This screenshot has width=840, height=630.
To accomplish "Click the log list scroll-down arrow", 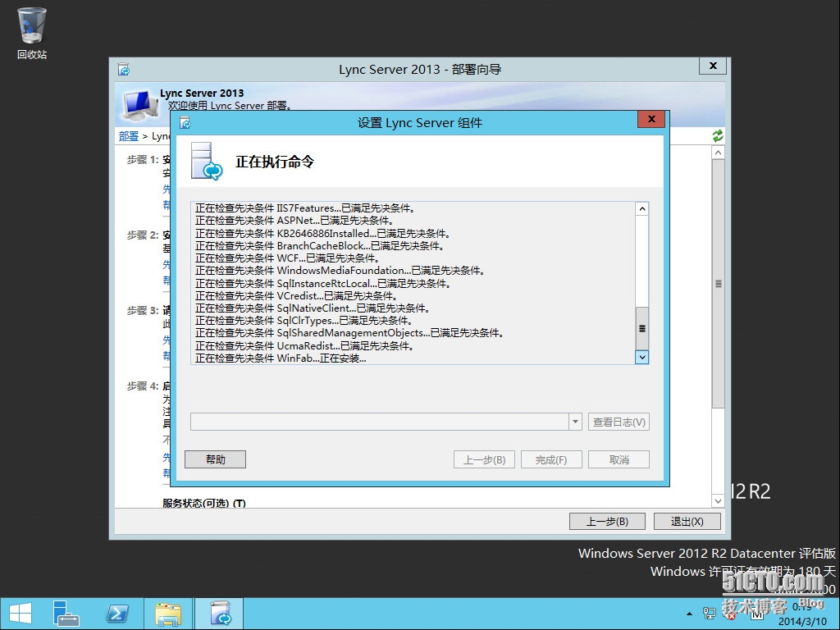I will pos(641,357).
